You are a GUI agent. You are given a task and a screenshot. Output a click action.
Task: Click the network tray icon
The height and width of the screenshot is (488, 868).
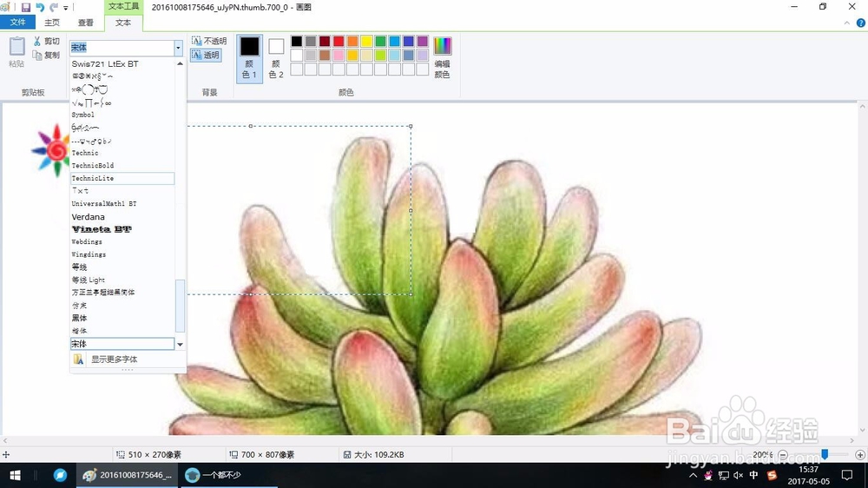(724, 475)
